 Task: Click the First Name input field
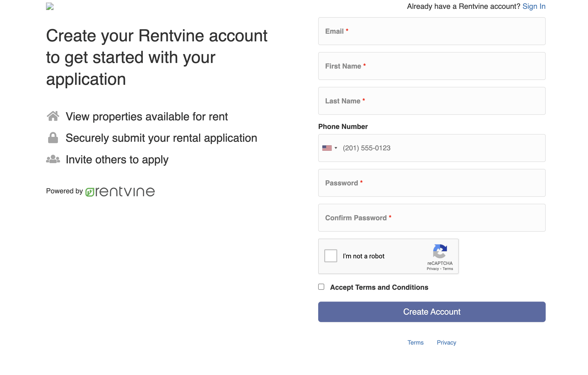[432, 66]
